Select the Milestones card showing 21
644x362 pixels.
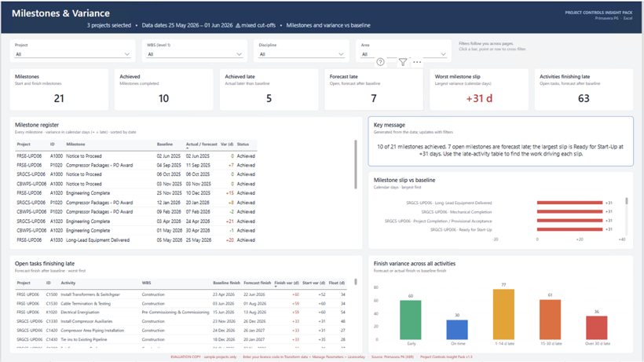(x=59, y=90)
